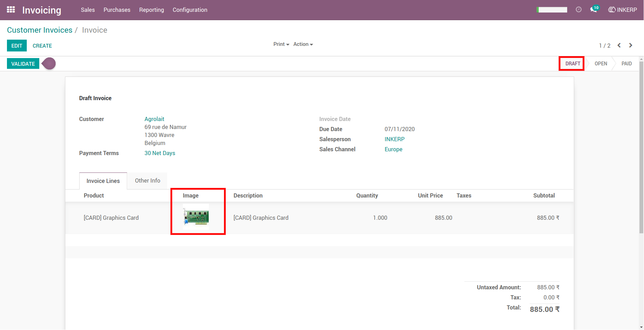The image size is (644, 330).
Task: Click the due date 07/11/2020 value
Action: 400,129
